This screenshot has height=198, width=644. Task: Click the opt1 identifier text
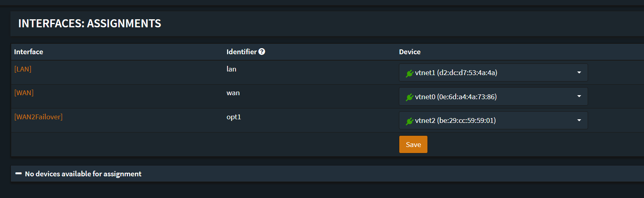point(234,117)
